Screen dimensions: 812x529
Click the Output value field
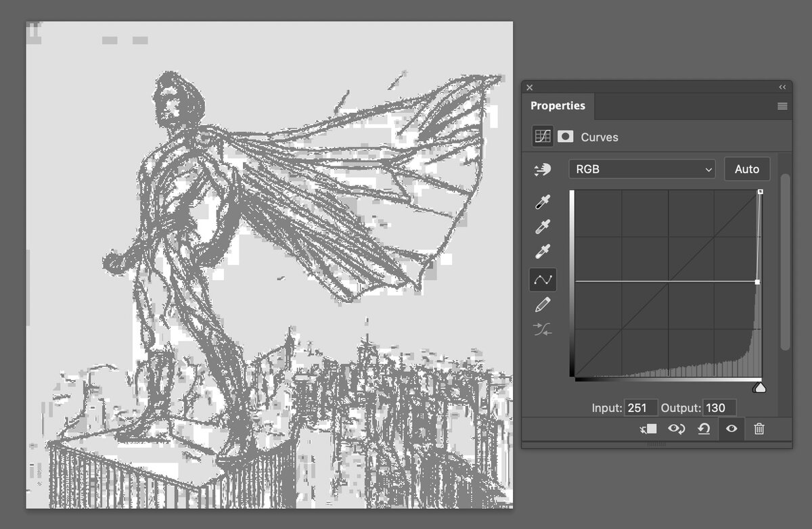point(719,408)
